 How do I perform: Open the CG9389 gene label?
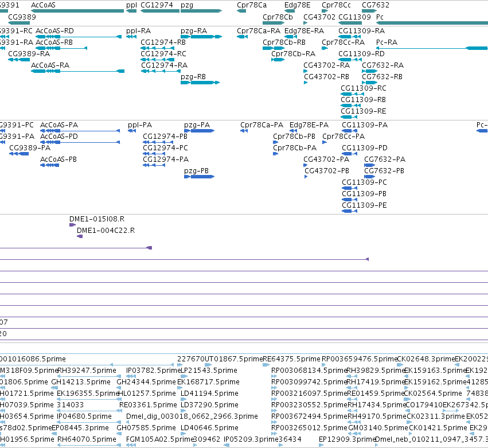22,17
